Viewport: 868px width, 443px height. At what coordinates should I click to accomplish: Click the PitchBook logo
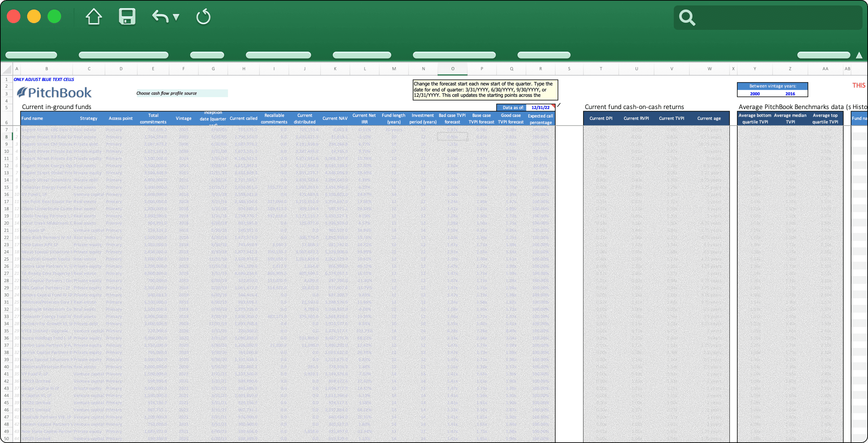54,92
